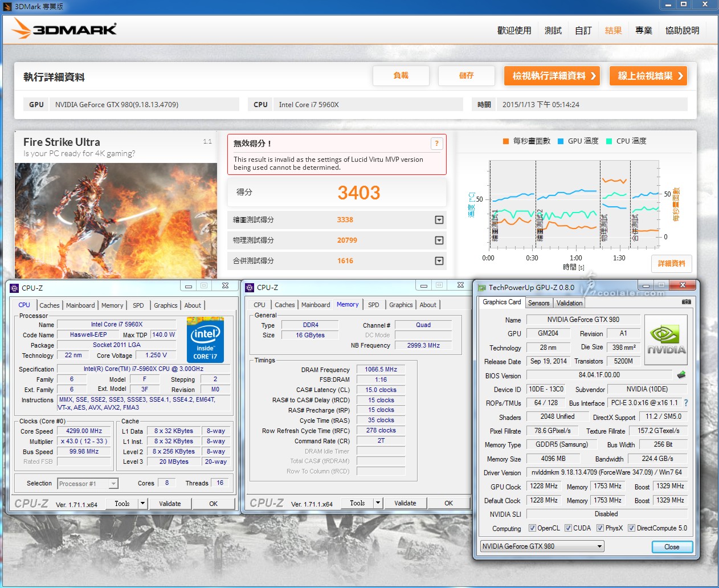Image resolution: width=719 pixels, height=588 pixels.
Task: Expand the combined test score 1616 row
Action: [x=439, y=261]
